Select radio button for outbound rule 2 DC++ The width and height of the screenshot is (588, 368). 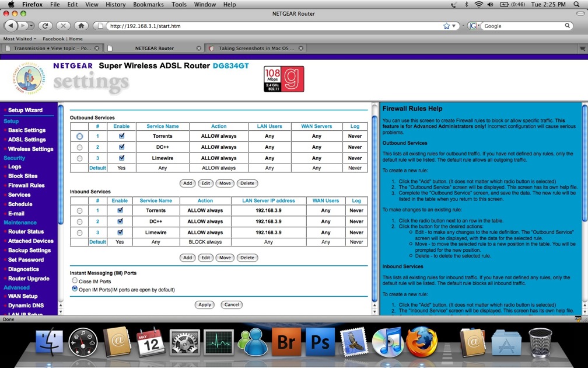pyautogui.click(x=79, y=148)
